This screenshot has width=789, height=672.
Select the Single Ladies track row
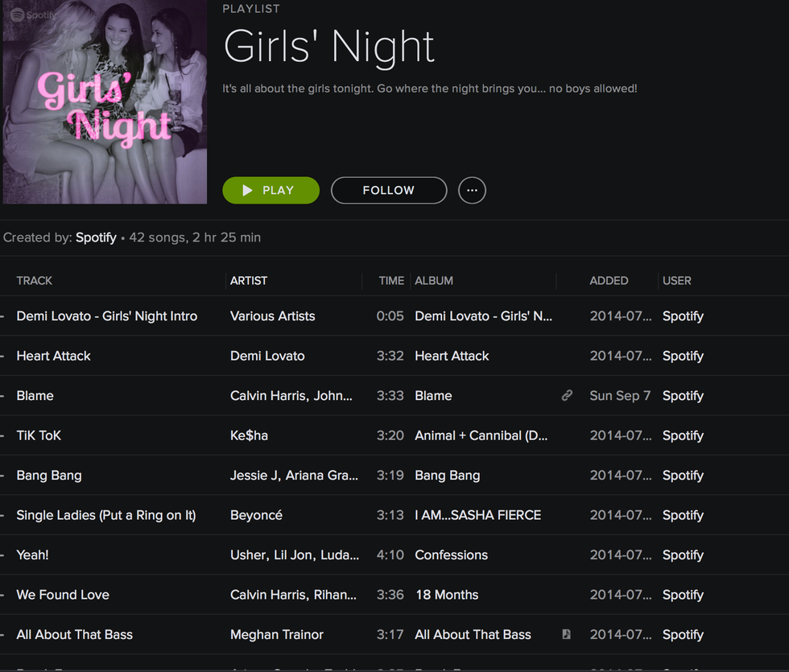point(106,515)
